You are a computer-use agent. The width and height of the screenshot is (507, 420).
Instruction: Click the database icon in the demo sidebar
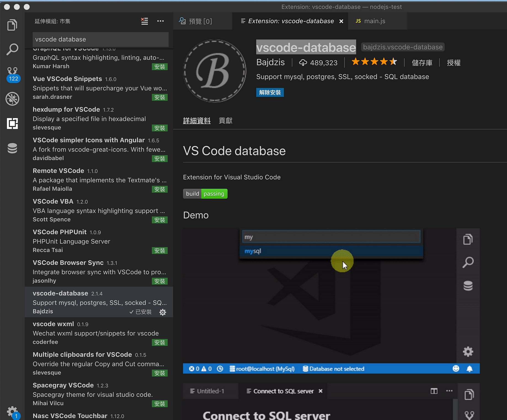468,286
